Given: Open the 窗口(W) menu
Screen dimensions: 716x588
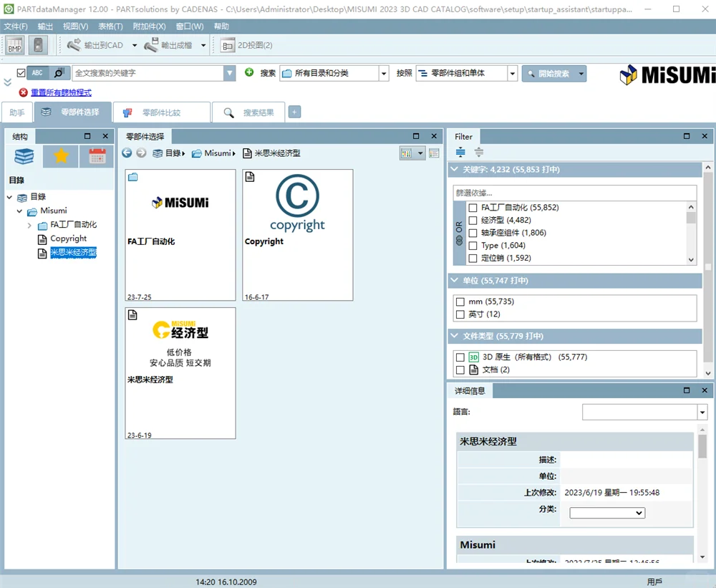Looking at the screenshot, I should coord(190,26).
